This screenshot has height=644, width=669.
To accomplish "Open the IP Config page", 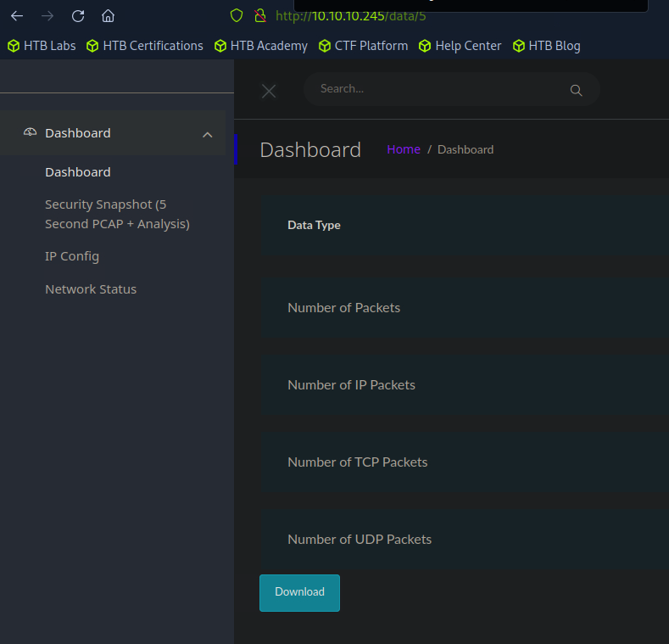I will pyautogui.click(x=72, y=256).
